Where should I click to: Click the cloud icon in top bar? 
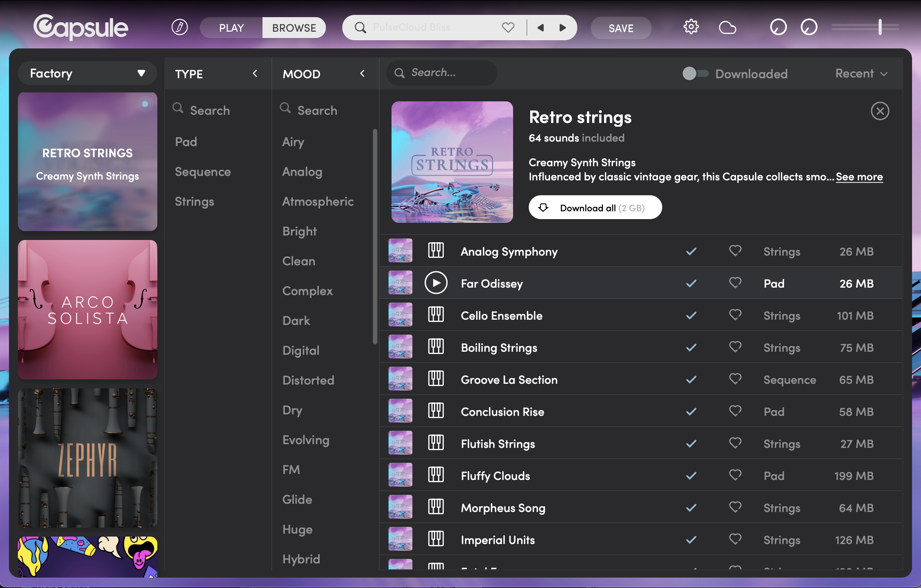727,28
